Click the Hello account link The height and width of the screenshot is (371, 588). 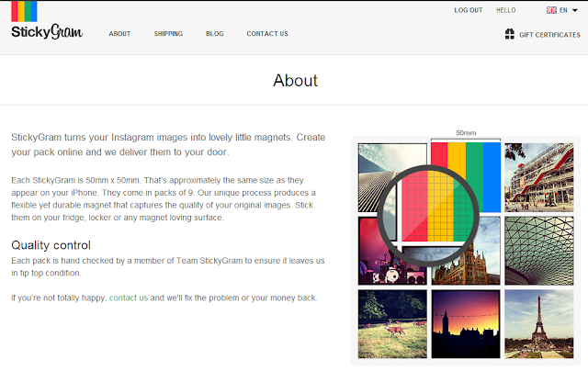pos(506,10)
